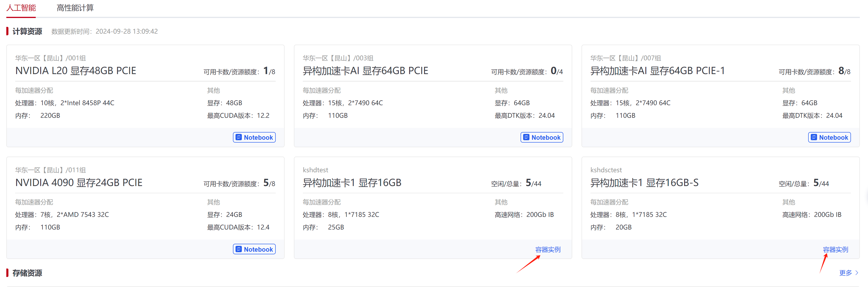Click Notebook icon on 007组 PCIE-1 card
Image resolution: width=868 pixels, height=287 pixels.
[814, 137]
